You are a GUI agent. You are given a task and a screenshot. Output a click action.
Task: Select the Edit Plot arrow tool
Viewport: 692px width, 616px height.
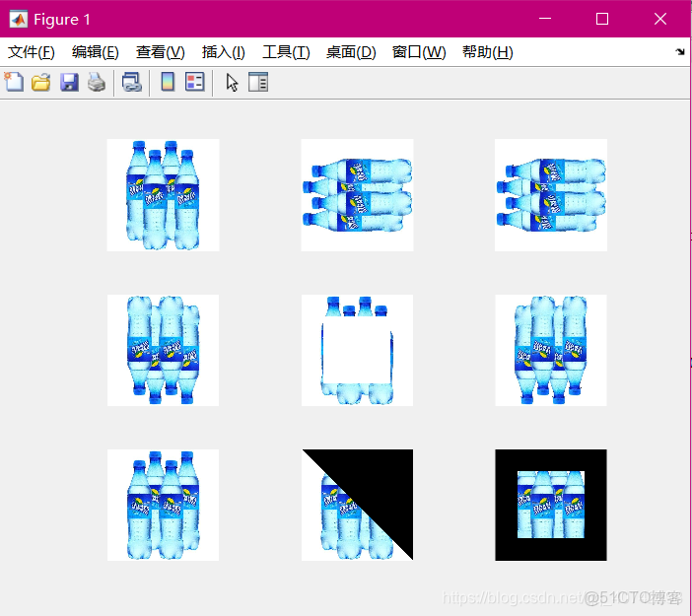tap(232, 83)
